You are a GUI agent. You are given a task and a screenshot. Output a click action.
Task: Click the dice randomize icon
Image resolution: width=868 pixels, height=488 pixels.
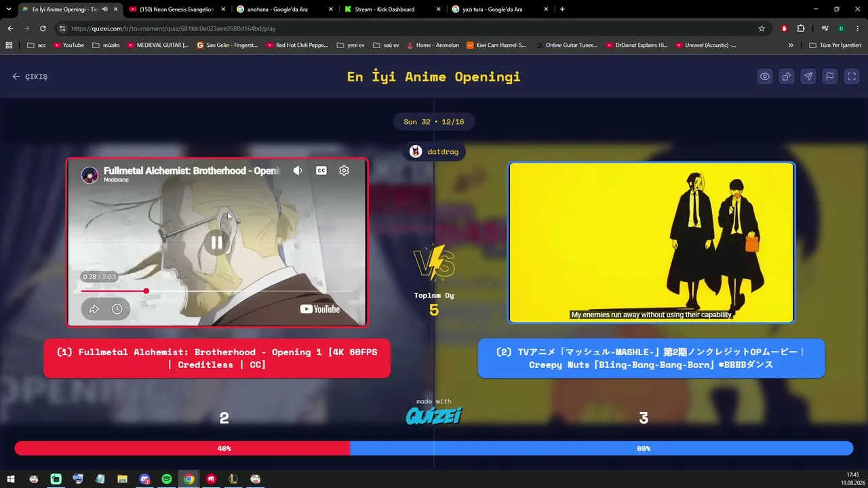point(787,77)
